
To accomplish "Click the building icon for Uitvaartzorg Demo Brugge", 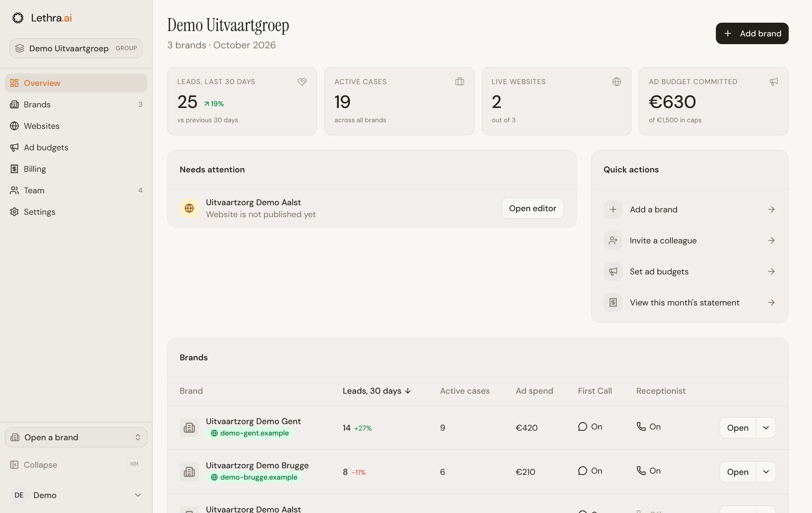I will point(189,472).
